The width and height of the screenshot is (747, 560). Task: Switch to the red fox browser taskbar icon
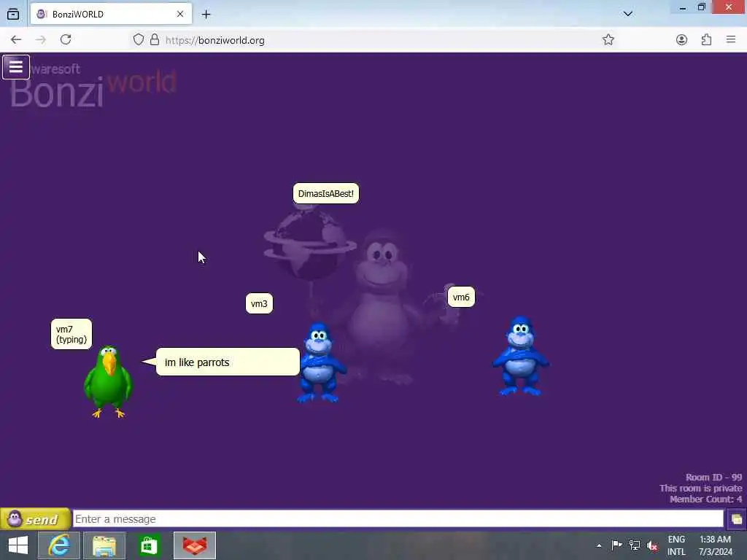pos(194,545)
